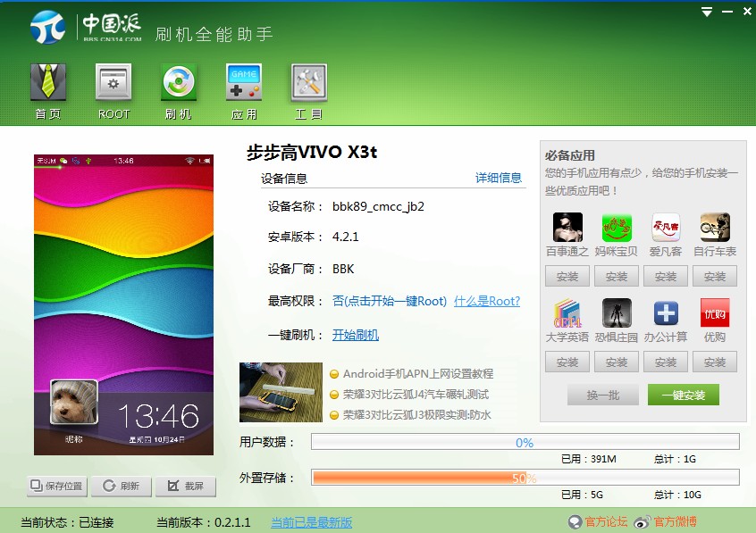Screen dimensions: 756x533
Task: Install the 恐惧庄园 app
Action: point(617,362)
